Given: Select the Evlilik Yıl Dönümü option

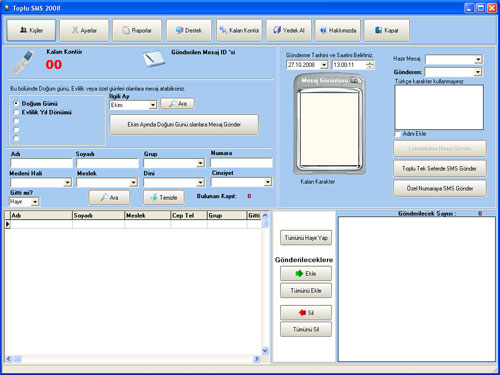Looking at the screenshot, I should pos(16,112).
